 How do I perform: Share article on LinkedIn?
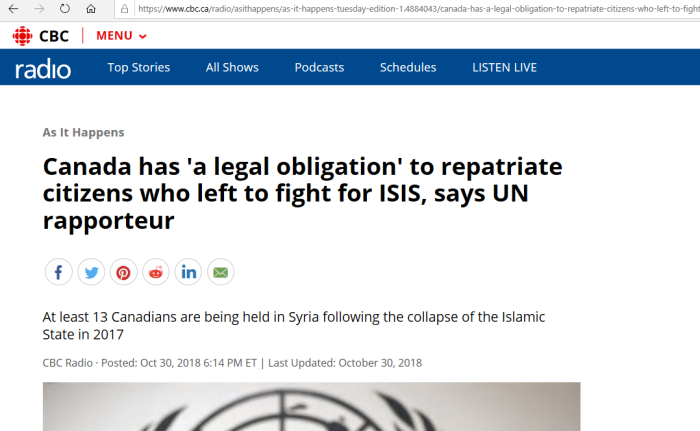point(188,272)
